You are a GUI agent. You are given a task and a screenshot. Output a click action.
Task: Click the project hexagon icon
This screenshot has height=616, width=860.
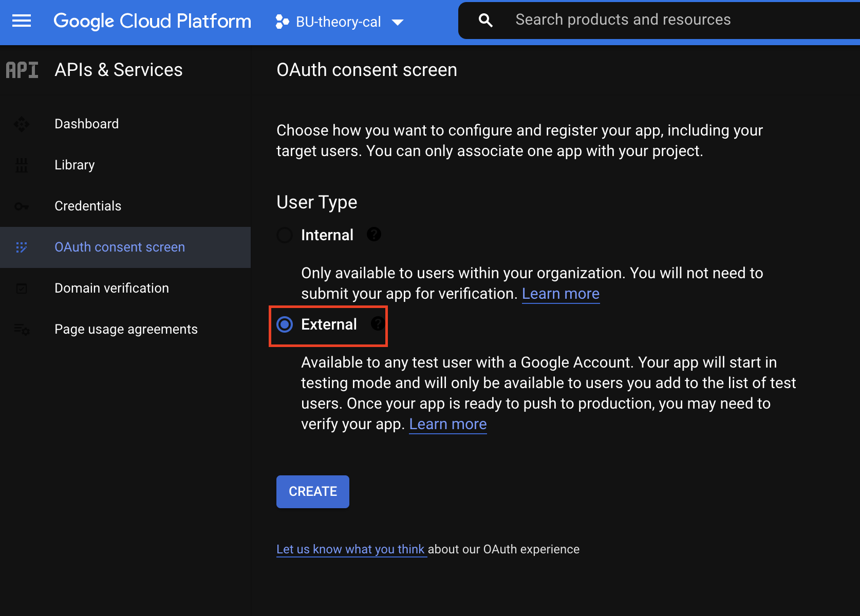click(282, 22)
